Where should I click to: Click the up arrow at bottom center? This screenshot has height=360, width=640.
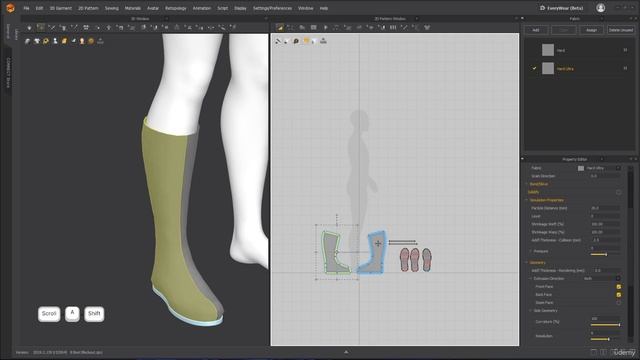coord(346,352)
